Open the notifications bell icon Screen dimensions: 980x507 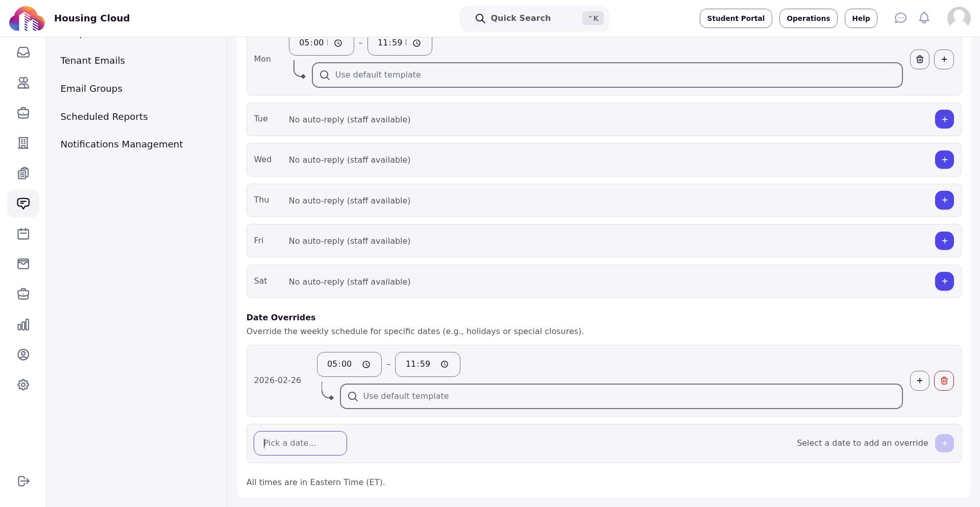click(924, 18)
